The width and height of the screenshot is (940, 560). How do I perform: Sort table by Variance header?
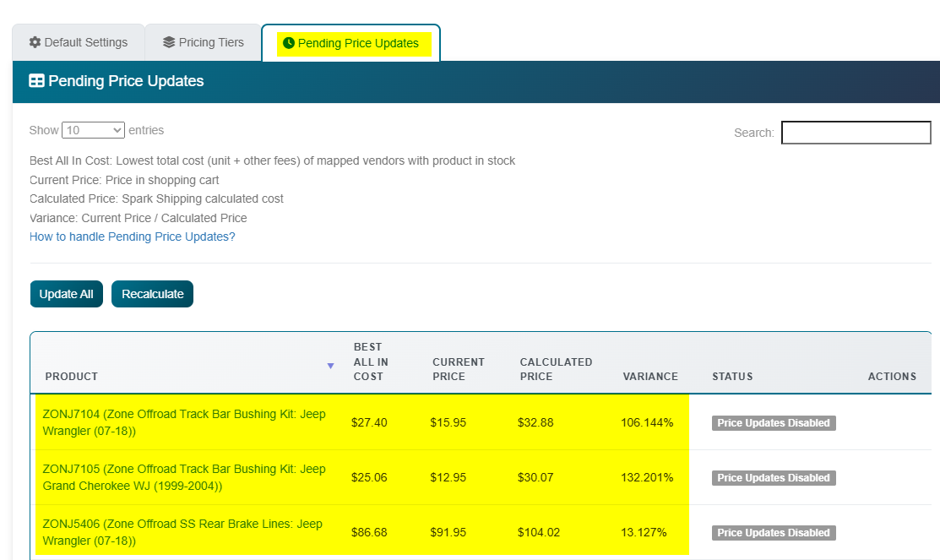(649, 377)
